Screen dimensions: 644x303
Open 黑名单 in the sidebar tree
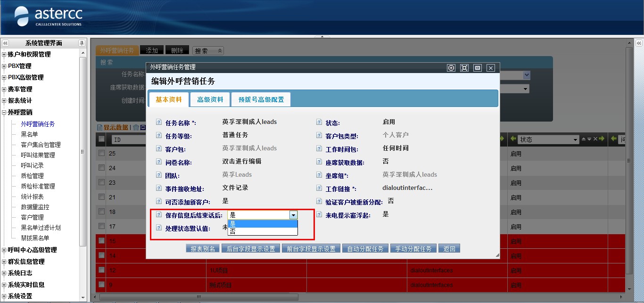tap(29, 134)
